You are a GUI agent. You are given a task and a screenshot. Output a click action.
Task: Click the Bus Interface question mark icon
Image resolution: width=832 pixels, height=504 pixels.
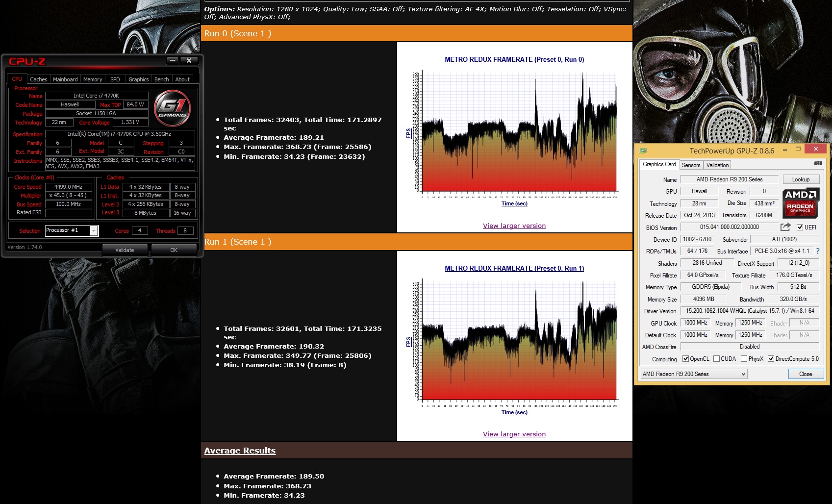(x=818, y=251)
